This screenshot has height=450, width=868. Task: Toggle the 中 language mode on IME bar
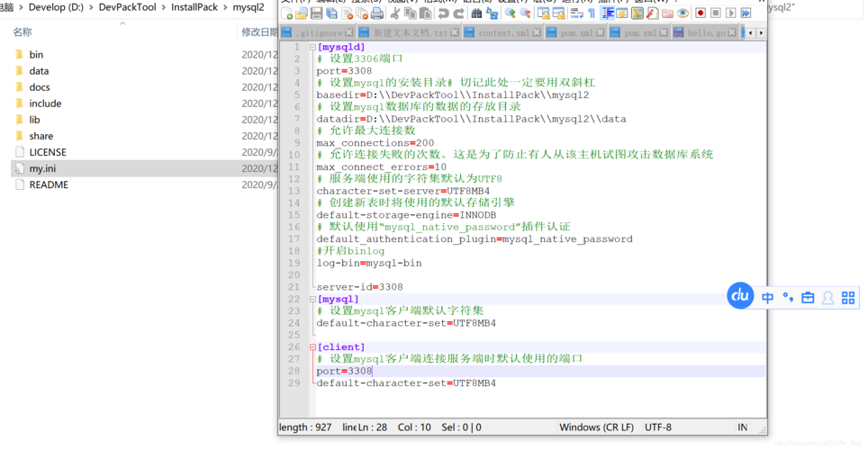click(767, 298)
